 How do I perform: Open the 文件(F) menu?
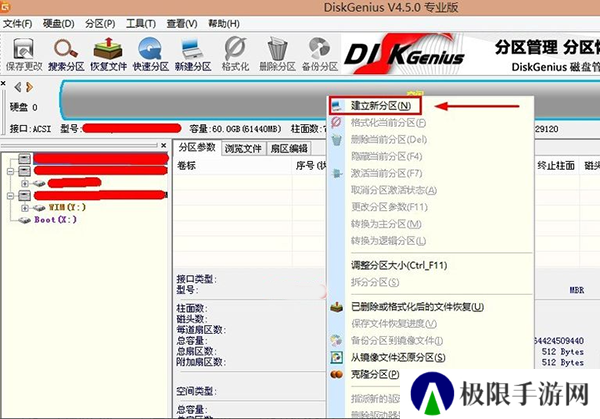(17, 24)
